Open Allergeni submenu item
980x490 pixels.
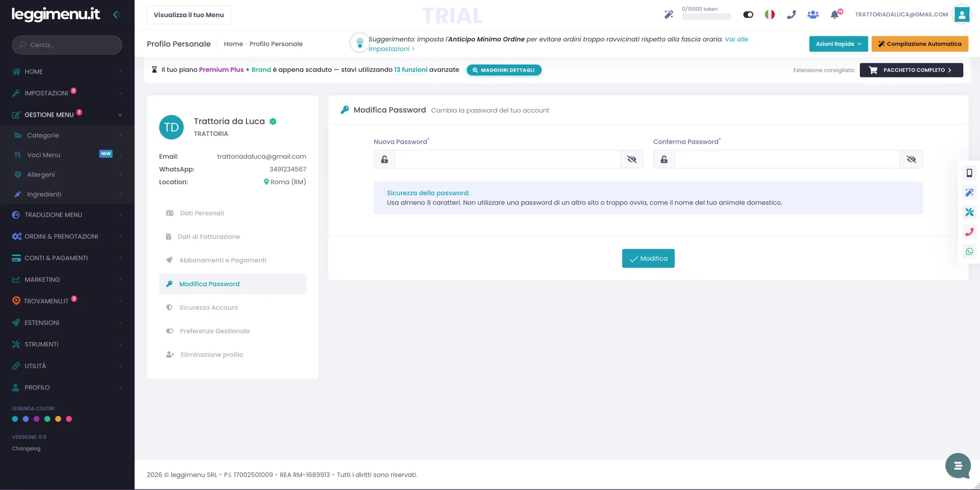tap(67, 175)
